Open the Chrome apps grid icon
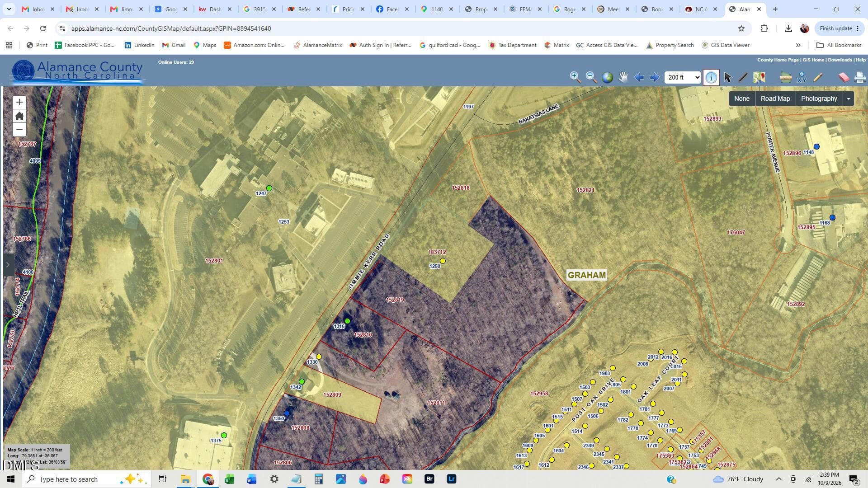 point(9,45)
